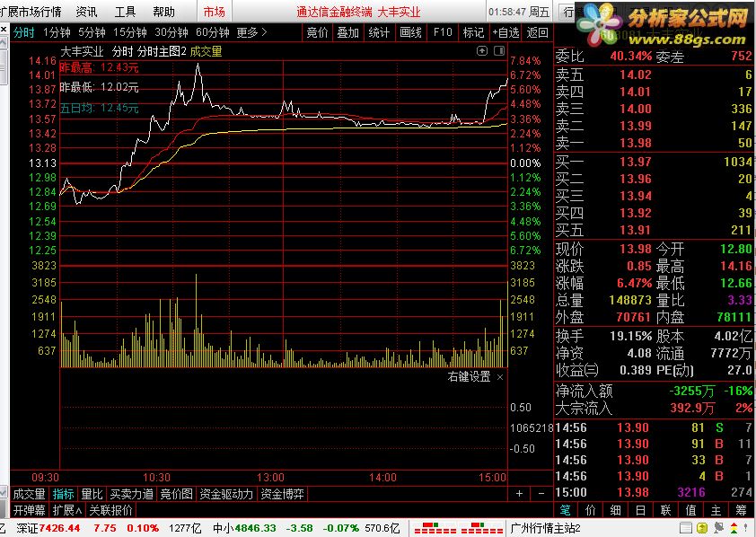Activate the 画线 drawing tool
The width and height of the screenshot is (756, 537).
[410, 33]
